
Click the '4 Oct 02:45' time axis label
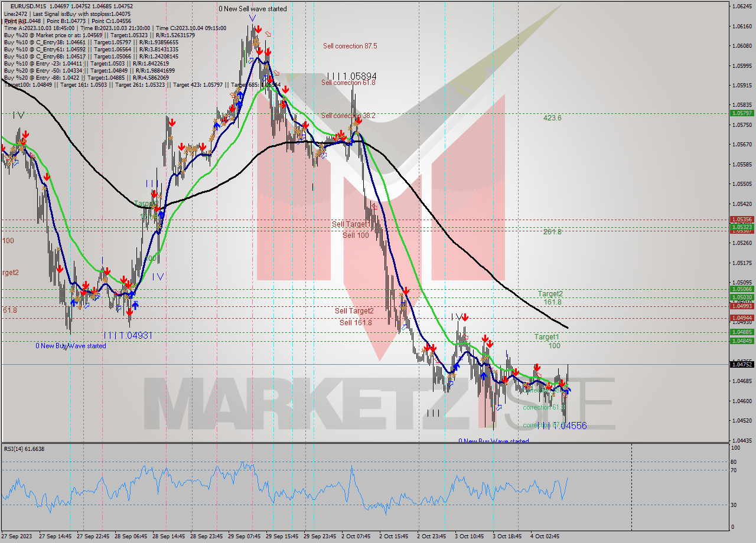coord(545,537)
